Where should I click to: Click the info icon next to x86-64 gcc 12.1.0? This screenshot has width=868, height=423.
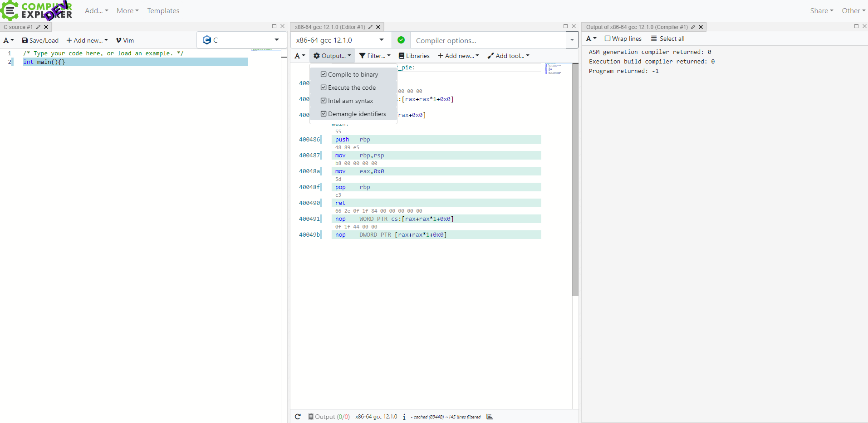(404, 417)
